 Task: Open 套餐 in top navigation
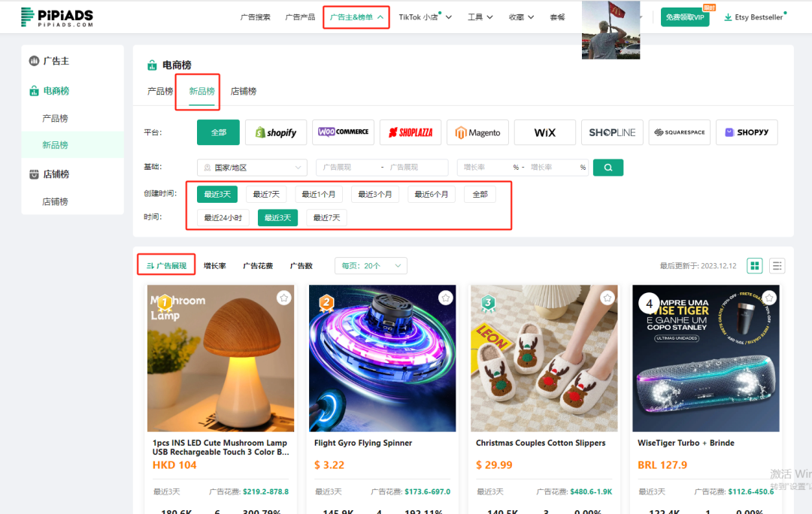pos(557,17)
